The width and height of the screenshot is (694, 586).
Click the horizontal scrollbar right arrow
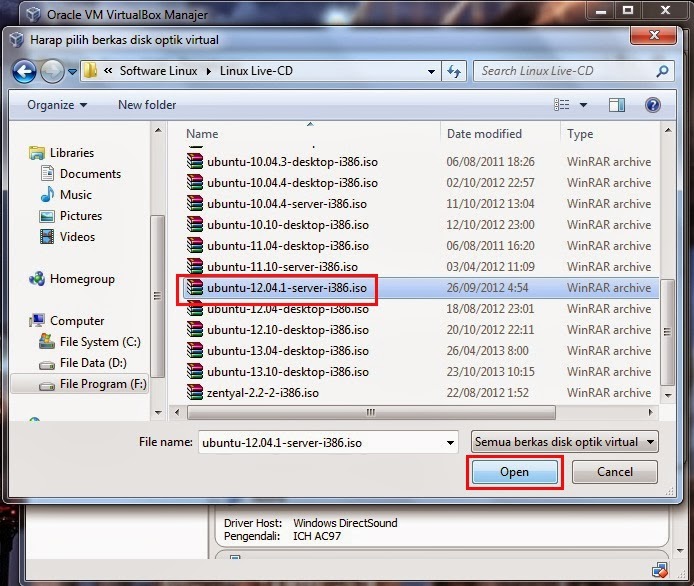click(x=650, y=413)
